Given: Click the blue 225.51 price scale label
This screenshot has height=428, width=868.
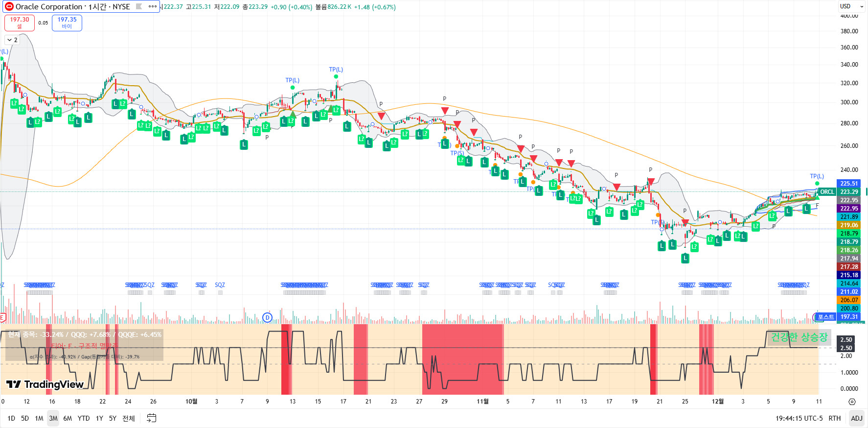Looking at the screenshot, I should click(x=849, y=184).
